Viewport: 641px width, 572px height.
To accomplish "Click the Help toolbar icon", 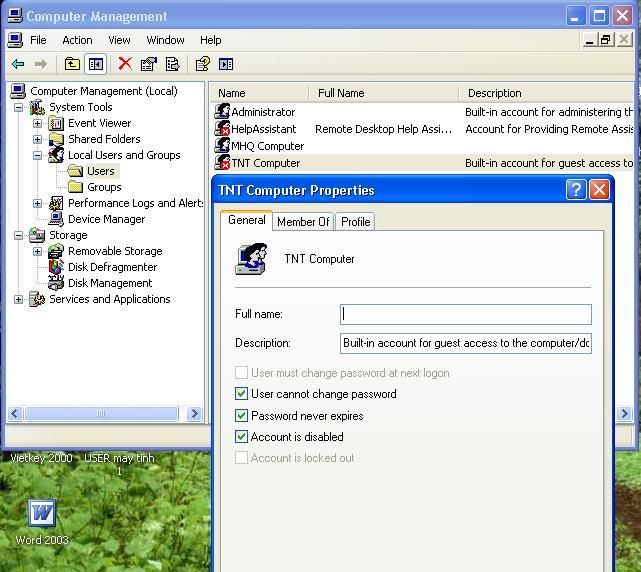I will 202,64.
